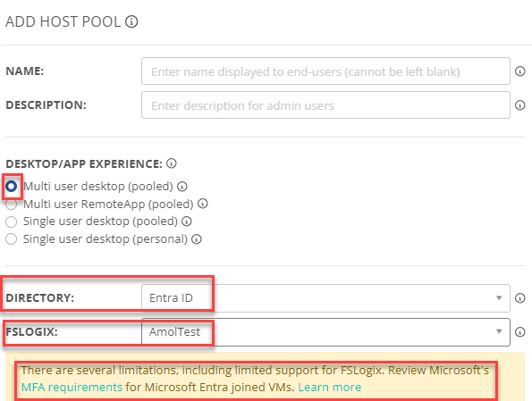The image size is (532, 401).
Task: Click info icon beside ADD HOST POOL title
Action: pyautogui.click(x=131, y=21)
